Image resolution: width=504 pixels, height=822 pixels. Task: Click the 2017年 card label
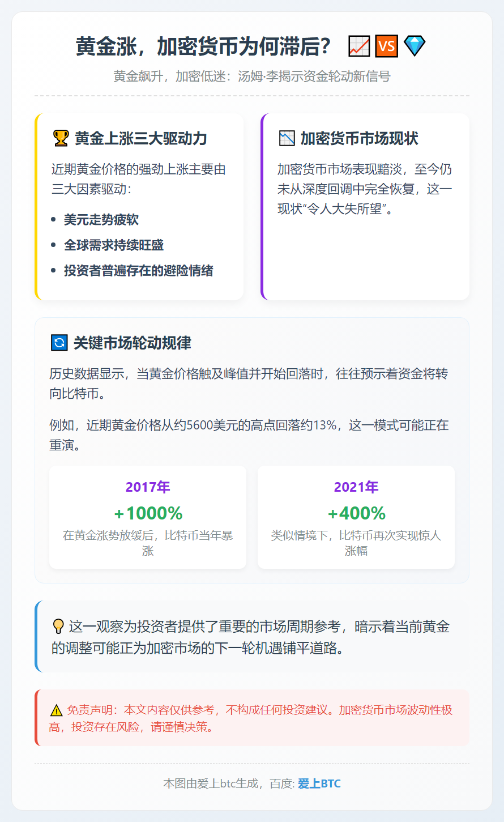pos(148,487)
